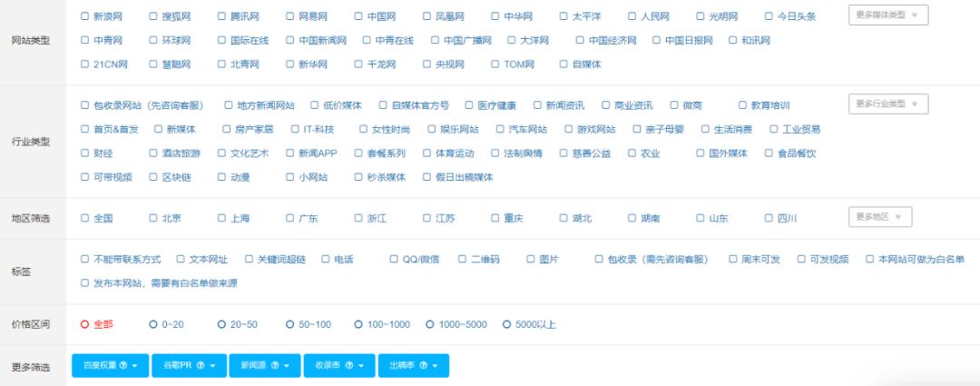This screenshot has width=980, height=386.
Task: Click the help icon beside 收录率
Action: pyautogui.click(x=348, y=365)
